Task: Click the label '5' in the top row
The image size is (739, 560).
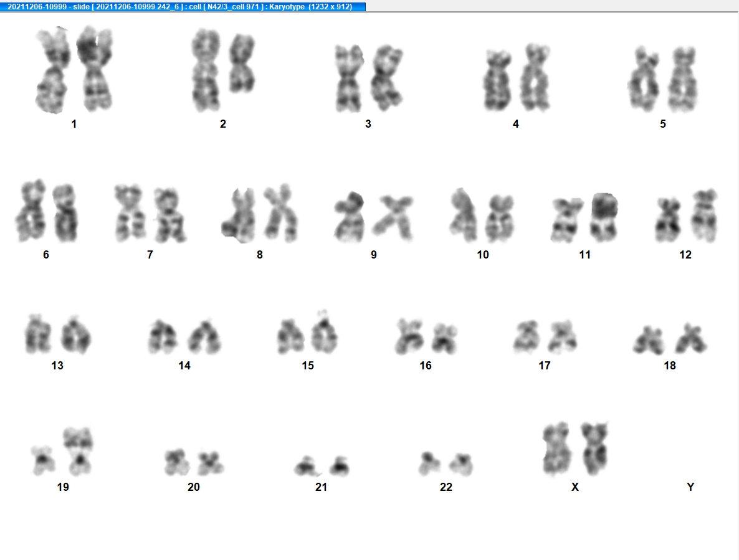Action: [x=662, y=124]
